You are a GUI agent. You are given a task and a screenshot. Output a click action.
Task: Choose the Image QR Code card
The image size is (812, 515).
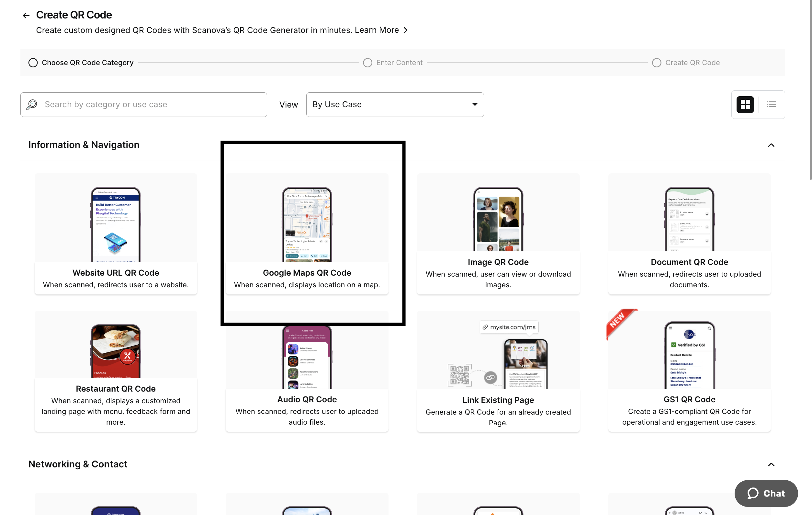pos(498,234)
